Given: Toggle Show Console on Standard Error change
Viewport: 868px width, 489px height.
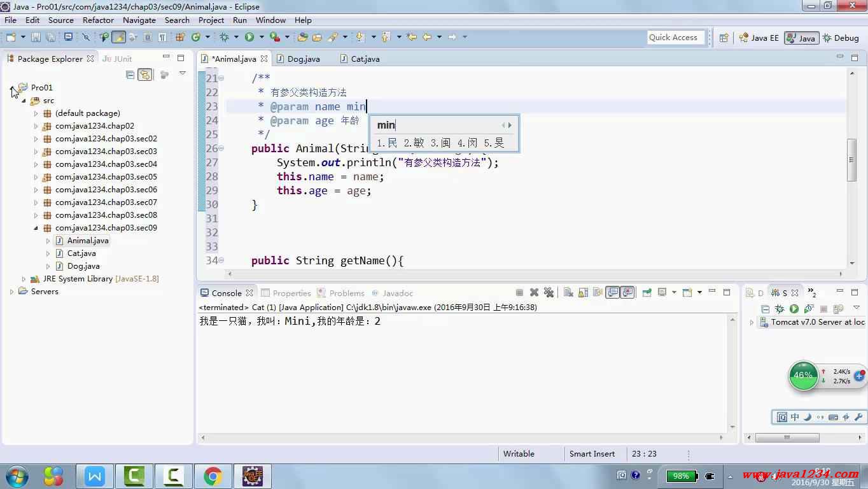Looking at the screenshot, I should coord(628,293).
